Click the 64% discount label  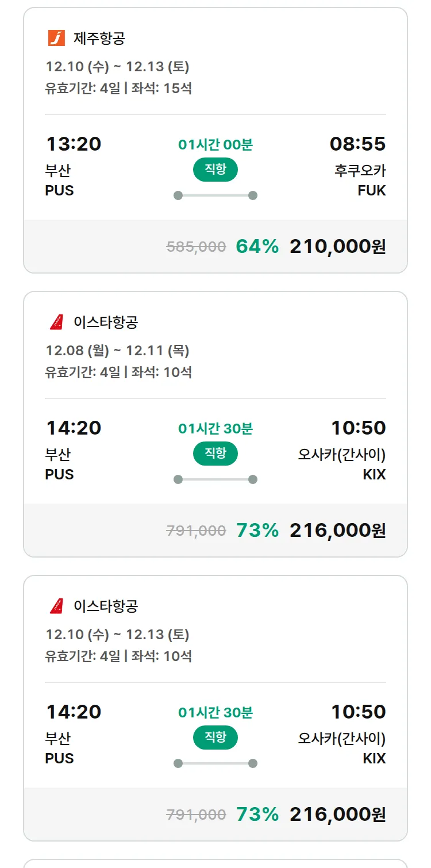click(257, 247)
